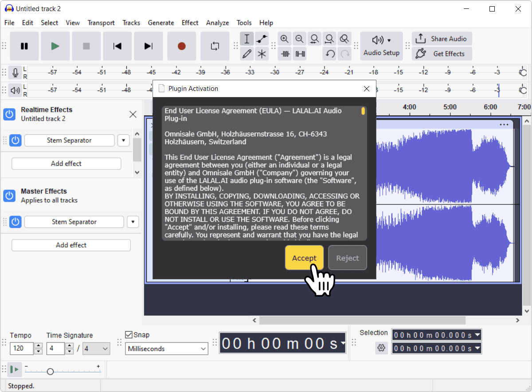The height and width of the screenshot is (392, 532).
Task: Fit project to width zoom icon
Action: tap(329, 39)
